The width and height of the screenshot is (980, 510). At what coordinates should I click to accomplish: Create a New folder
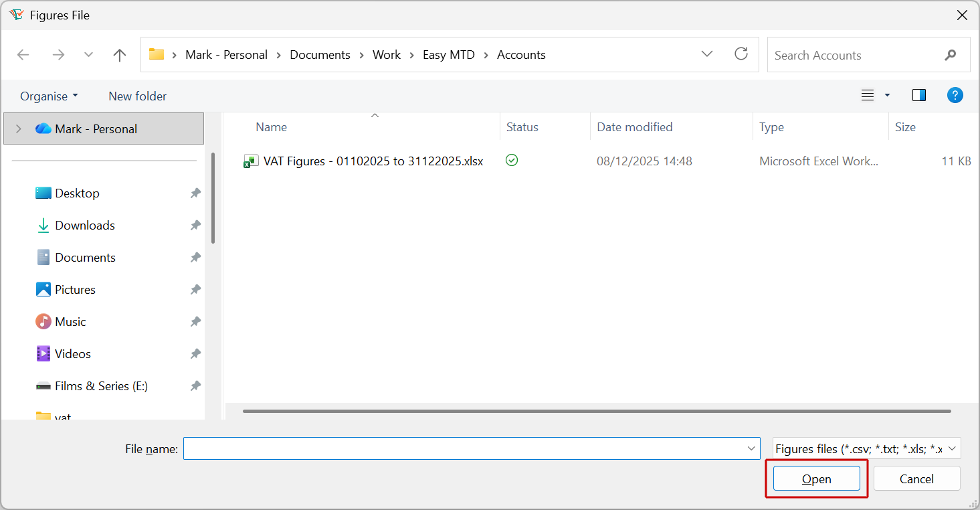pyautogui.click(x=136, y=96)
